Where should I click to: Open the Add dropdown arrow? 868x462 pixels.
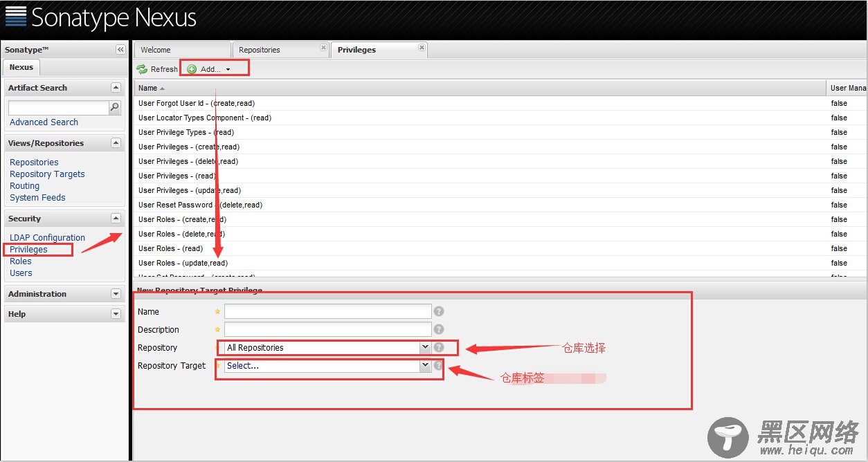pos(228,70)
